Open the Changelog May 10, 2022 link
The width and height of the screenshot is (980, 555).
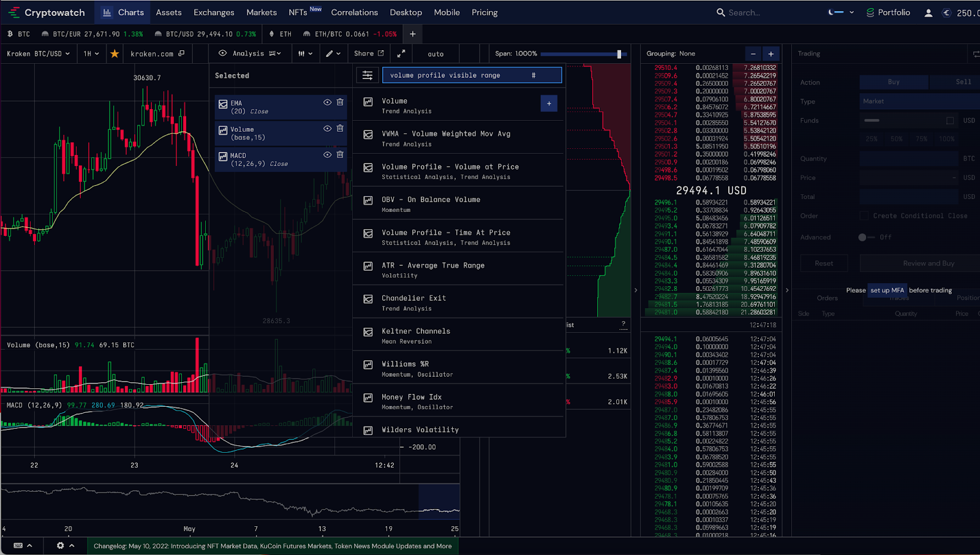pyautogui.click(x=273, y=546)
